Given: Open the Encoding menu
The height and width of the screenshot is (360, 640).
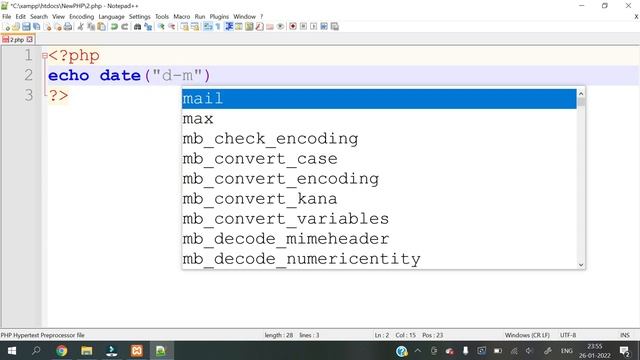Looking at the screenshot, I should pyautogui.click(x=81, y=17).
